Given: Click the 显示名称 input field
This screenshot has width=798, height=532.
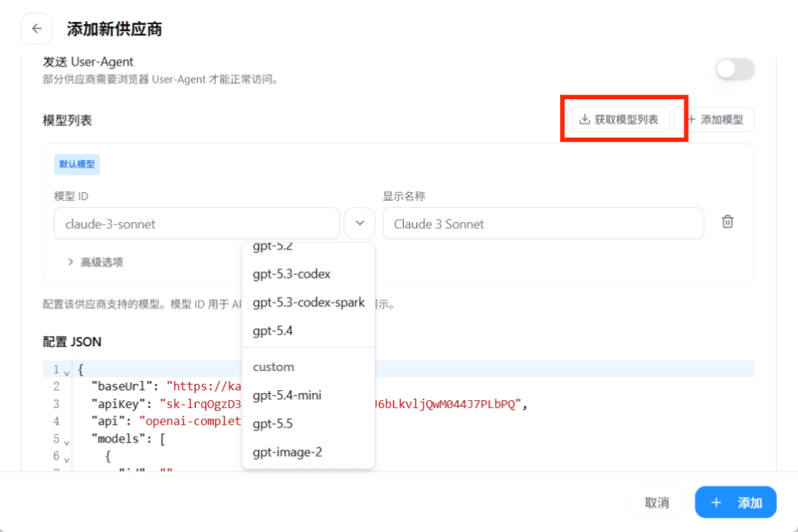Looking at the screenshot, I should coord(543,223).
